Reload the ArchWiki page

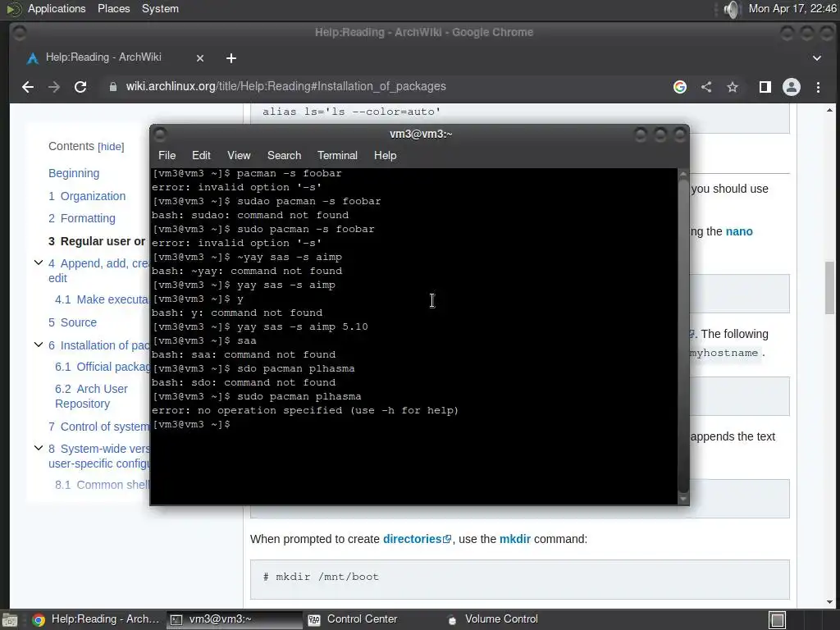click(80, 87)
